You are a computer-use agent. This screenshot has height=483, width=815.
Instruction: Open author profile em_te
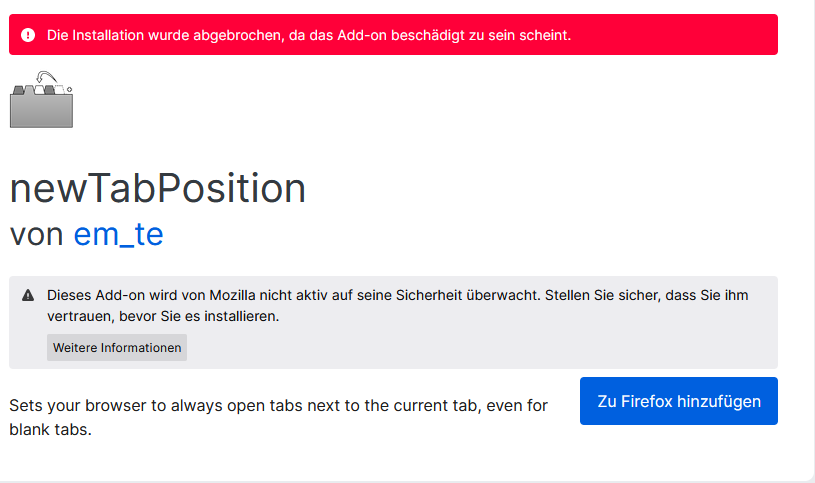[118, 234]
